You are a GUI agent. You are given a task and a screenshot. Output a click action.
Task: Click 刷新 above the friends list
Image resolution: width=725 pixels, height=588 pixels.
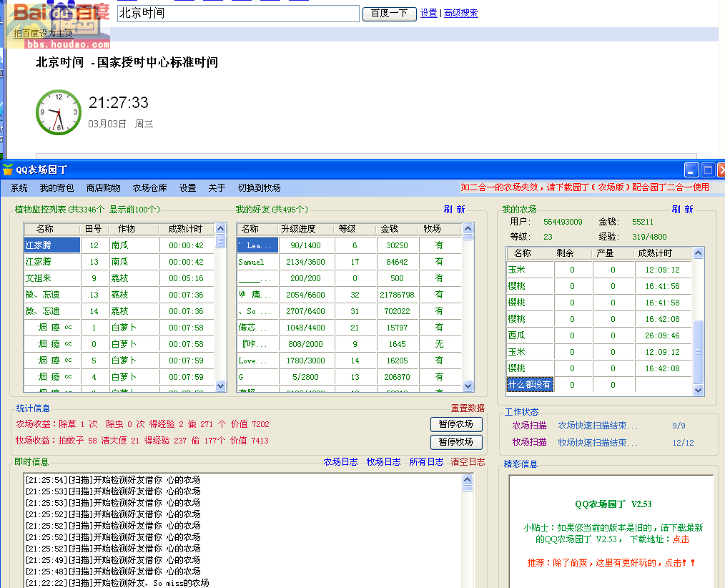point(455,209)
